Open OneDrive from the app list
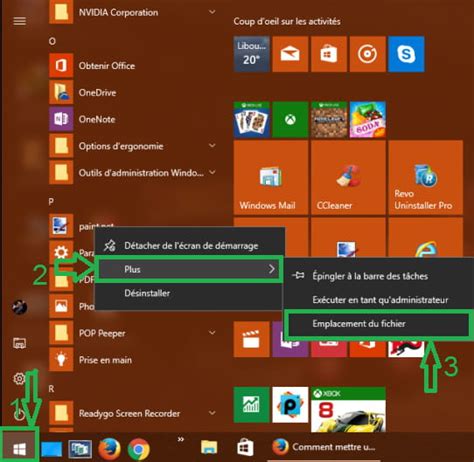This screenshot has width=474, height=462. click(x=133, y=92)
